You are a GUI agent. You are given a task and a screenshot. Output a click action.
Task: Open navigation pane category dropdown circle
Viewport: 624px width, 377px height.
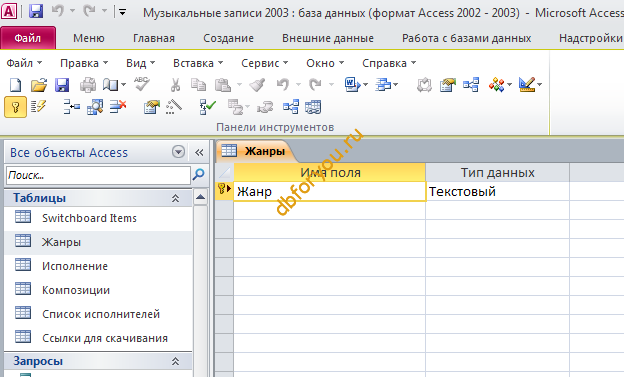[178, 152]
